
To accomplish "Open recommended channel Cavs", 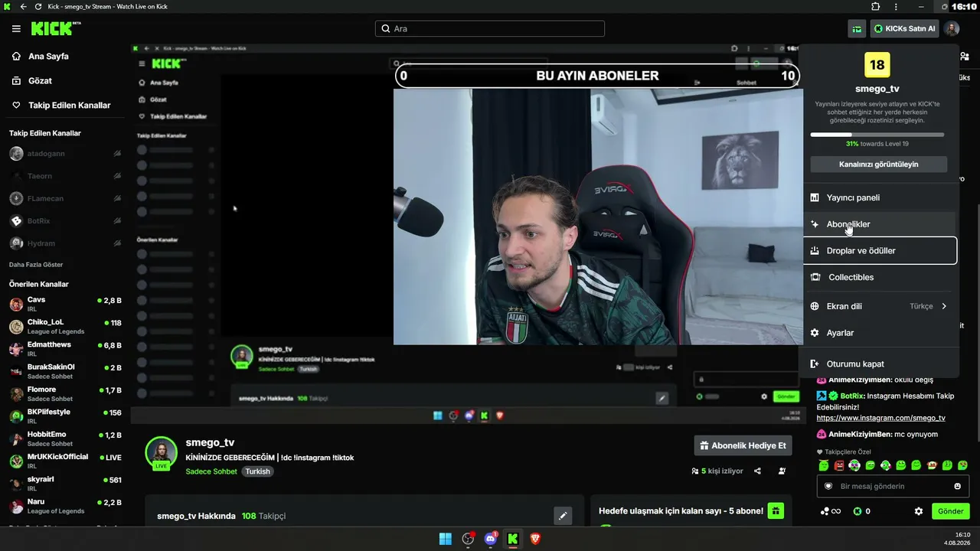I will tap(65, 304).
